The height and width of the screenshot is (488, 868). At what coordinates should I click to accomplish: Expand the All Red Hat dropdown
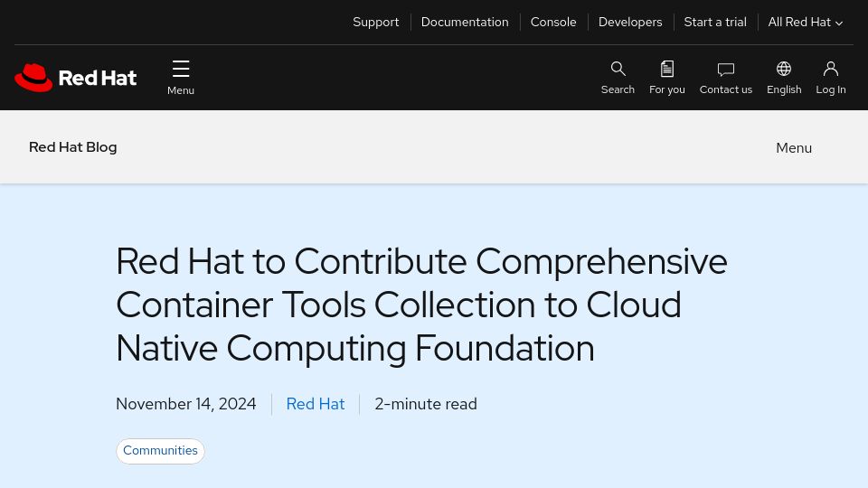(x=806, y=22)
